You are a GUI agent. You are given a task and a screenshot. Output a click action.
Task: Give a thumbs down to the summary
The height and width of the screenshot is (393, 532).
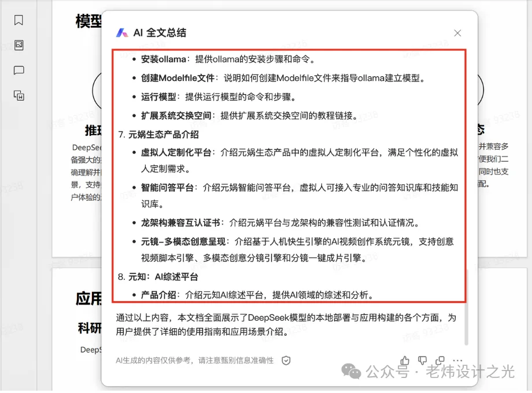click(x=422, y=360)
